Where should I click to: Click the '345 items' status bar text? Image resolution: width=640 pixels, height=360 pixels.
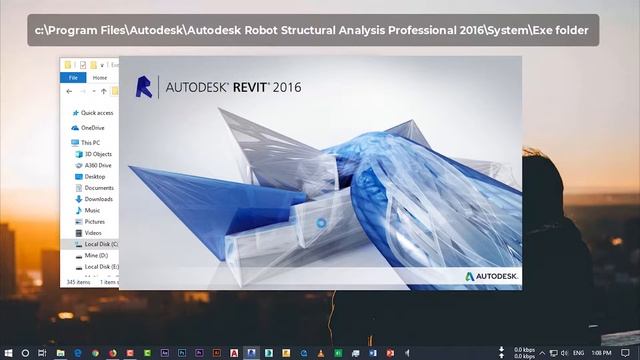pos(78,282)
